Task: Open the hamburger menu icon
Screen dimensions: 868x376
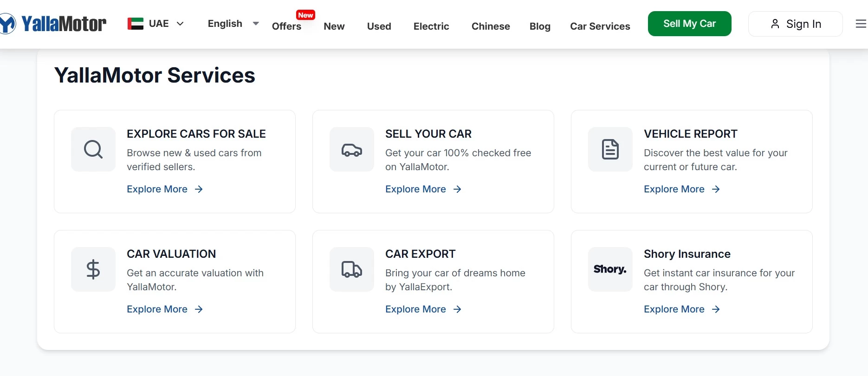Action: point(861,24)
